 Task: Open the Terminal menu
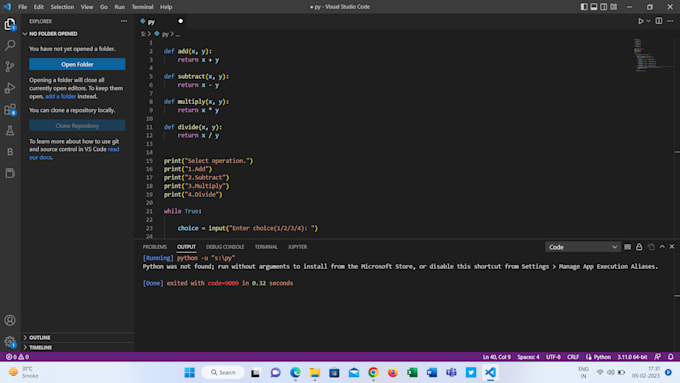142,7
